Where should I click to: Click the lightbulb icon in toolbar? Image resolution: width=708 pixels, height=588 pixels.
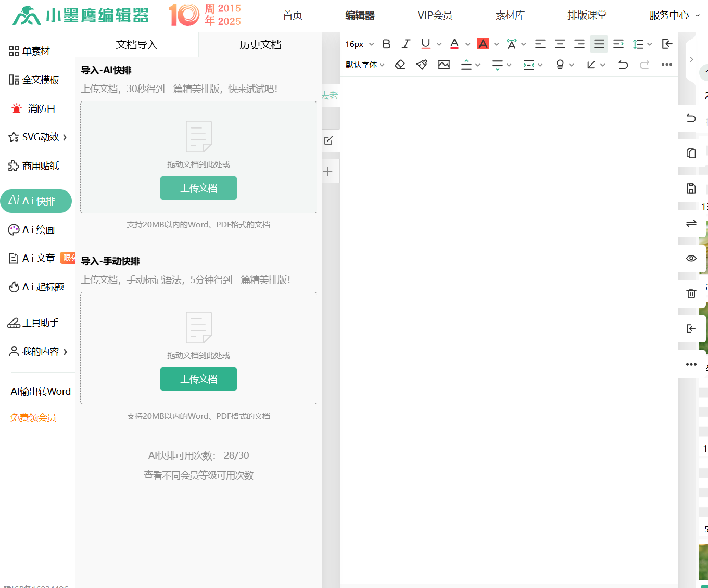[560, 65]
